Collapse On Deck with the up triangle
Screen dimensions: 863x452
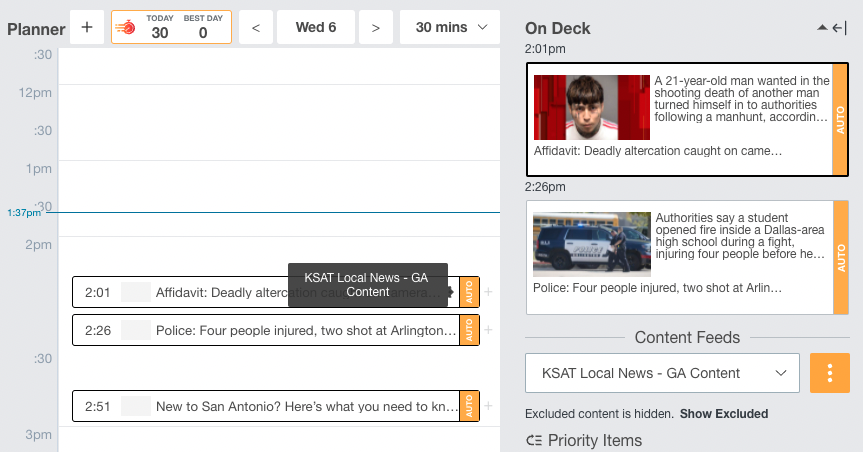[822, 28]
